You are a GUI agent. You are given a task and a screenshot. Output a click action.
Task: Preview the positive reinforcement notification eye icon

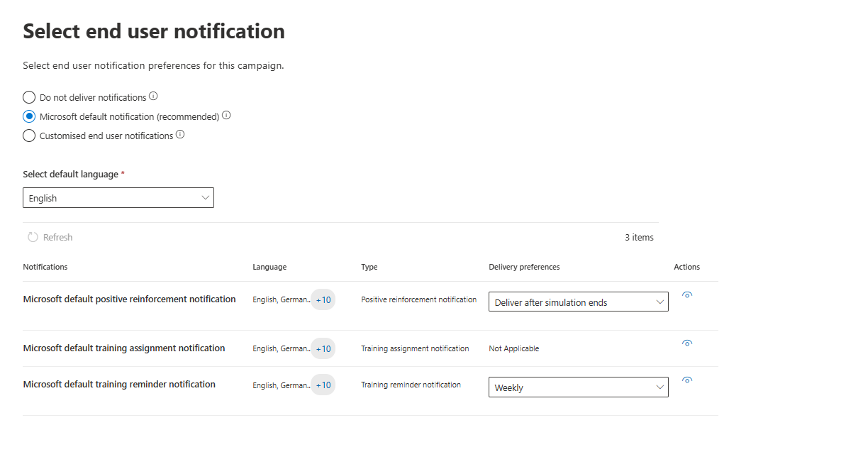686,295
